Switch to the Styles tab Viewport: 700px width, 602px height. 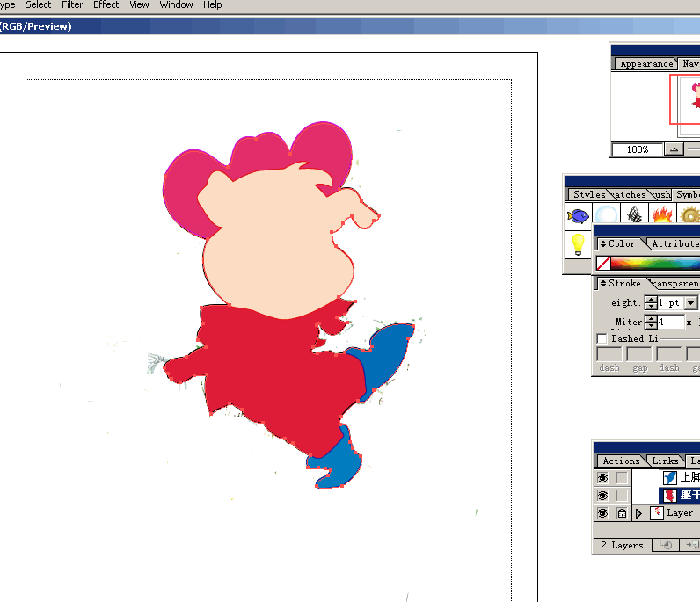(x=589, y=194)
